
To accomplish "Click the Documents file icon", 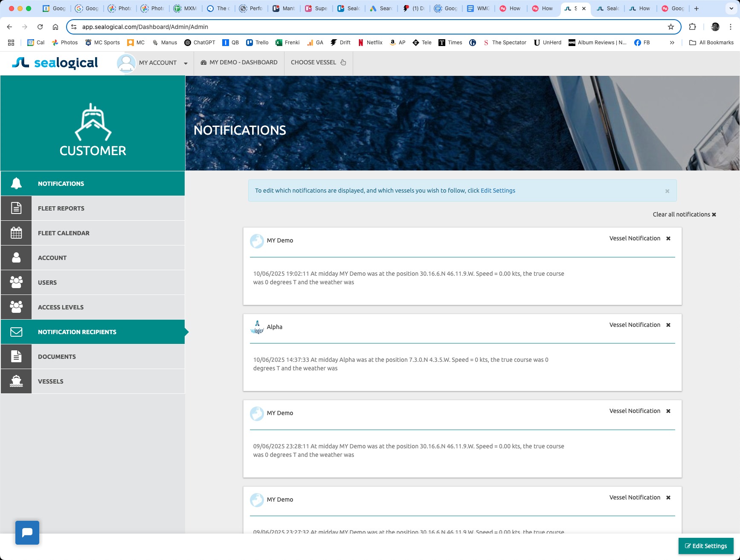I will pyautogui.click(x=16, y=357).
